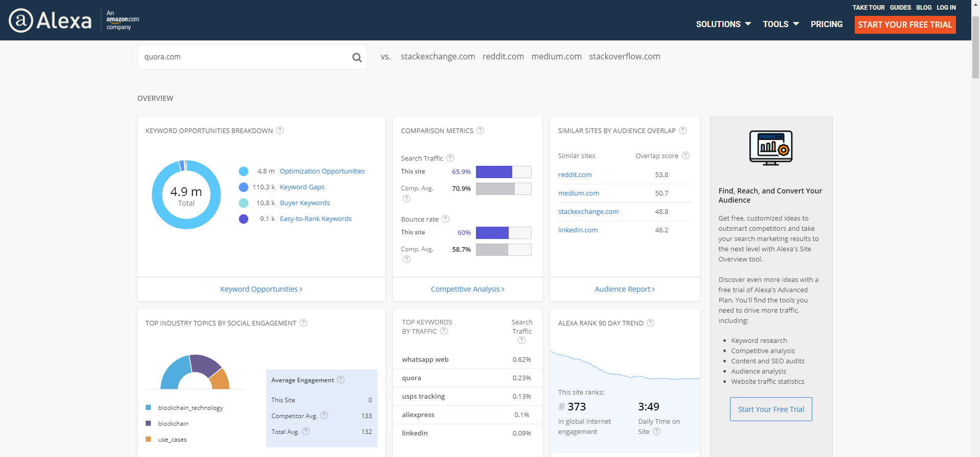Click This site search traffic bar
The image size is (980, 457).
click(504, 172)
